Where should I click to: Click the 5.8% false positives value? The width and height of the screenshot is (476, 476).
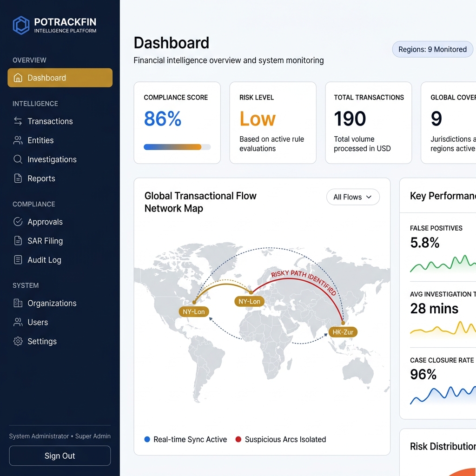[x=425, y=243]
